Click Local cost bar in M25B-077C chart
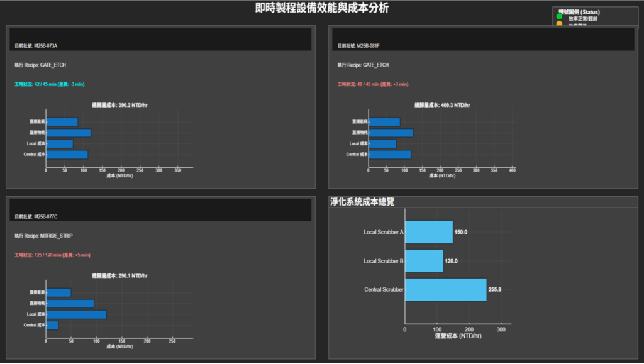 (x=76, y=314)
